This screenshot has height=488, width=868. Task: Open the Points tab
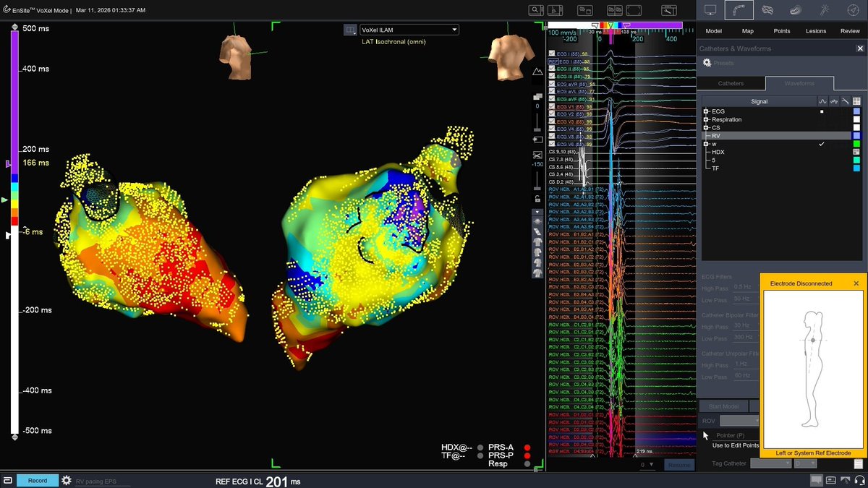tap(781, 31)
